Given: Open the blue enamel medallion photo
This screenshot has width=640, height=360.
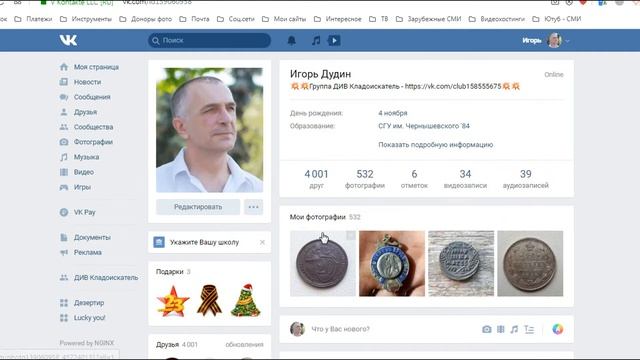Looking at the screenshot, I should coord(392,263).
